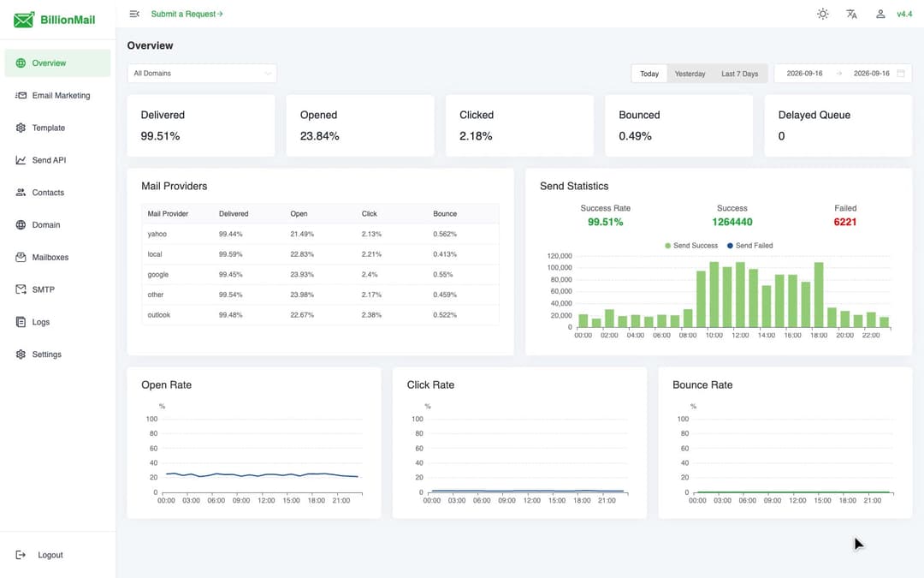Click the Bounced 0.49% card
924x578 pixels.
point(678,126)
